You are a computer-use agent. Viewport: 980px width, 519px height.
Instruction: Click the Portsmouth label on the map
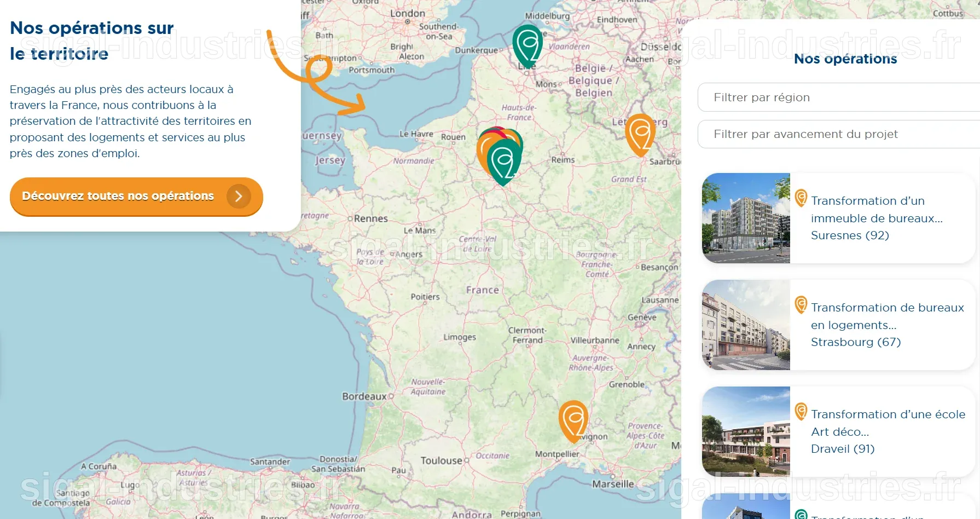pyautogui.click(x=372, y=70)
